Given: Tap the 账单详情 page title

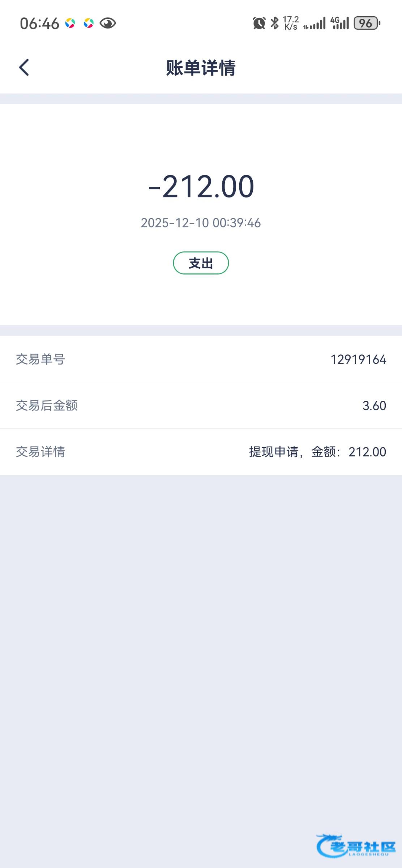Looking at the screenshot, I should pos(201,68).
